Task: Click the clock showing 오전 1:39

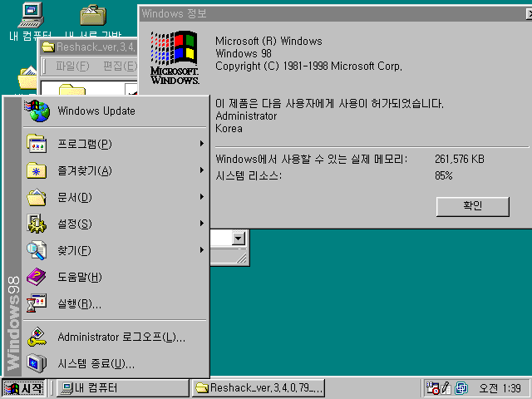Action: (500, 388)
